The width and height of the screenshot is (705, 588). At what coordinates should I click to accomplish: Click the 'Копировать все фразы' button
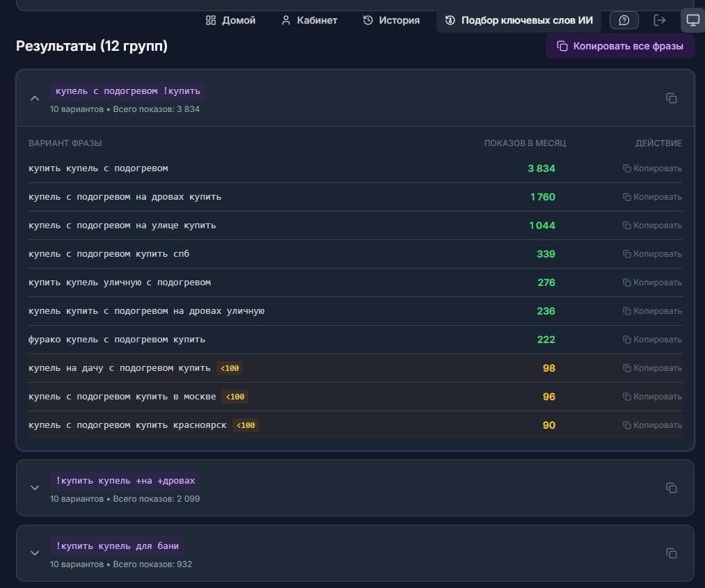coord(620,46)
